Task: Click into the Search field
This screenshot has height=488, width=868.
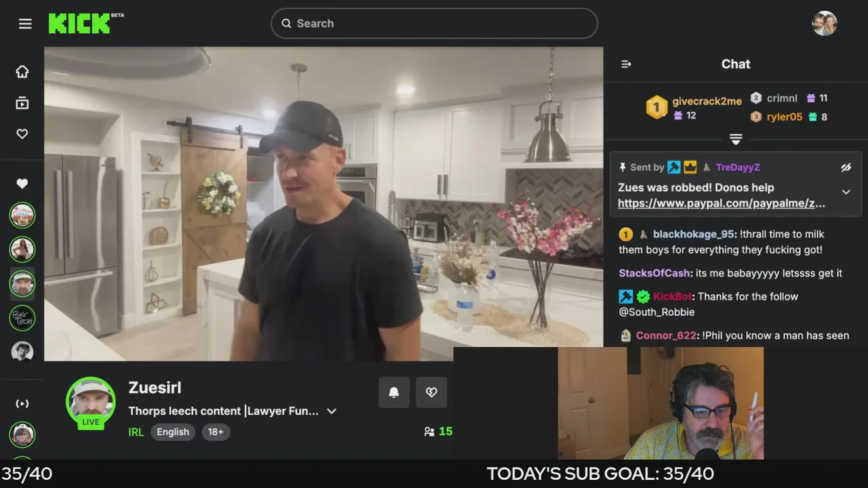Action: tap(434, 24)
